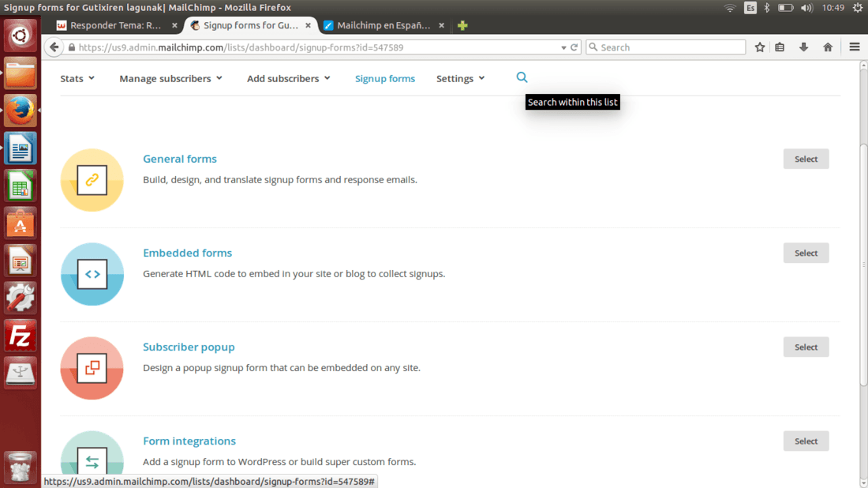Click the General forms link icon circle
The image size is (868, 488).
pos(92,180)
